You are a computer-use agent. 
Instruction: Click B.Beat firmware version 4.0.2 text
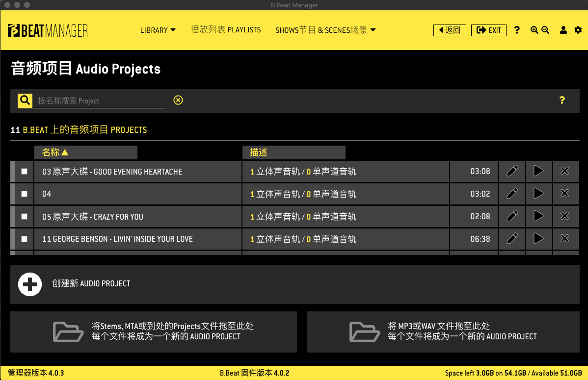254,373
